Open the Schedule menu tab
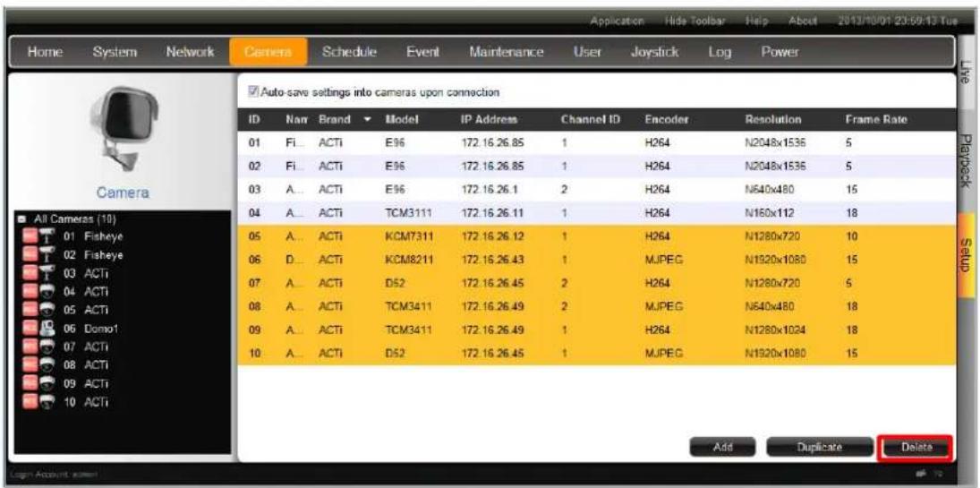Viewport: 980px width, 488px height. tap(348, 53)
